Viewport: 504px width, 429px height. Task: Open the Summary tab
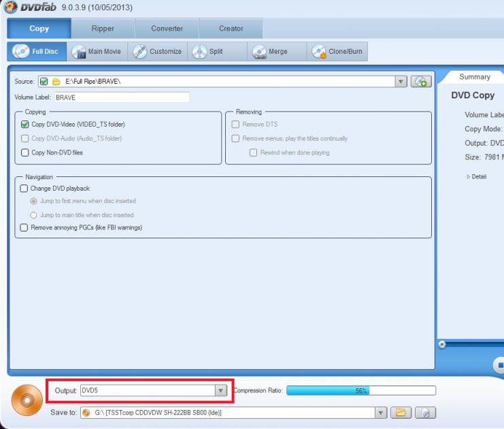475,77
